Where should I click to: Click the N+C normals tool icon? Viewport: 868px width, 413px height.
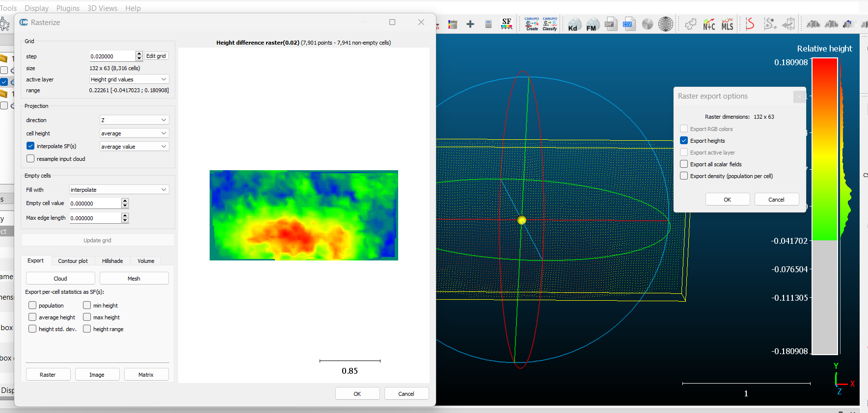coord(709,24)
